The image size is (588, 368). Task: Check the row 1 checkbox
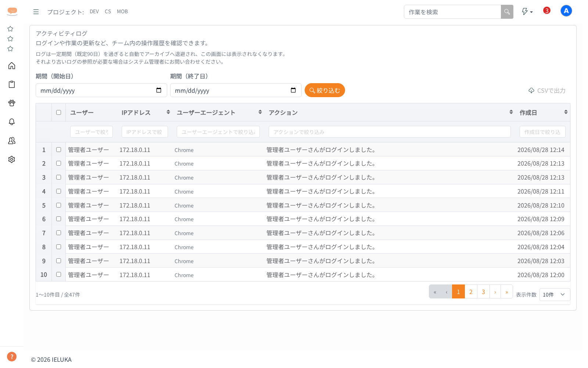[58, 150]
